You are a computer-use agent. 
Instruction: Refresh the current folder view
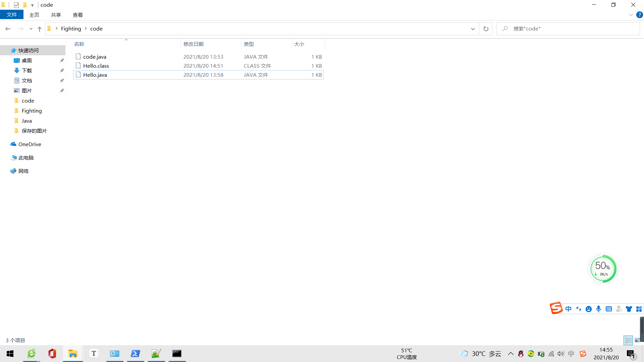(486, 29)
